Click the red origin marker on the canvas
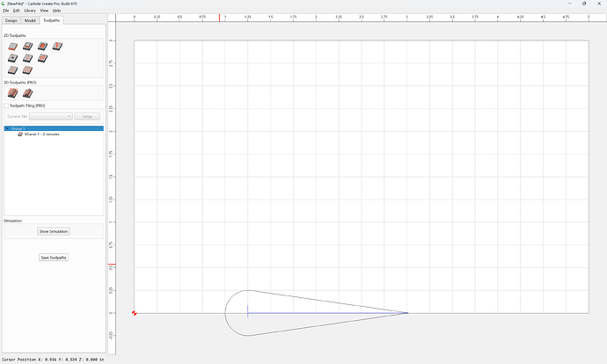 (134, 313)
